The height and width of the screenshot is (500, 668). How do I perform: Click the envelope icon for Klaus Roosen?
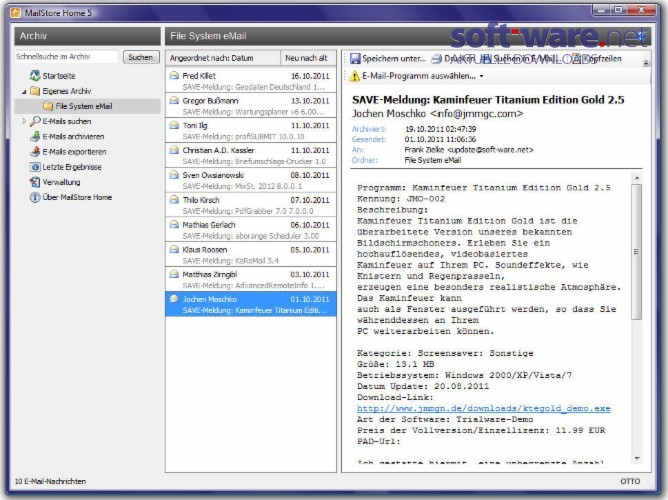click(174, 250)
